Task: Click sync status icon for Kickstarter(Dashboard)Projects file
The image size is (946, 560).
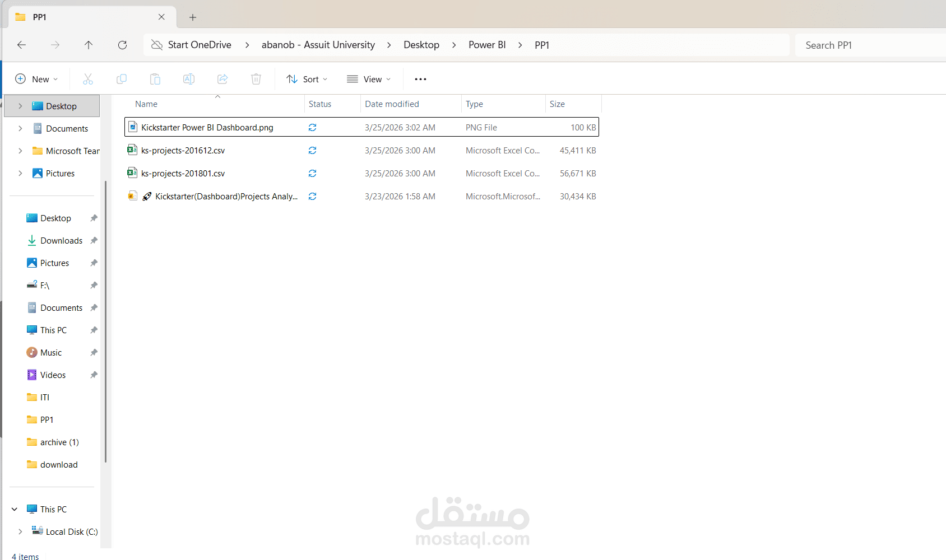Action: (312, 197)
